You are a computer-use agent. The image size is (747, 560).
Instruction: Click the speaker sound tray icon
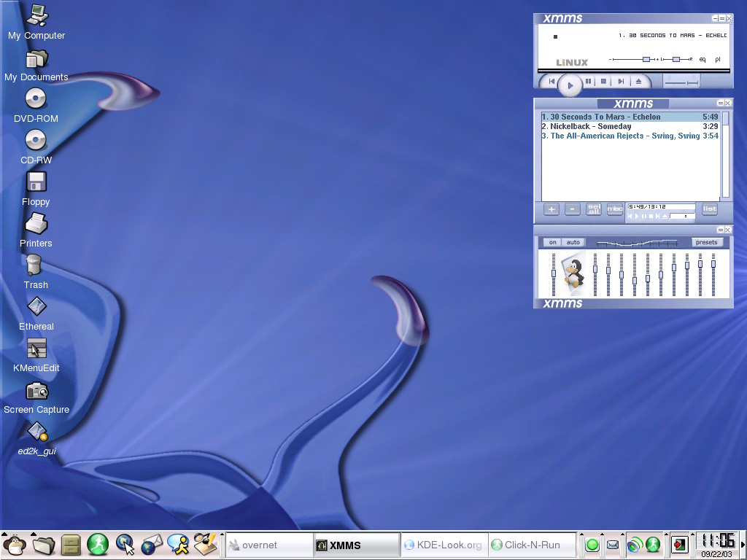coord(634,545)
